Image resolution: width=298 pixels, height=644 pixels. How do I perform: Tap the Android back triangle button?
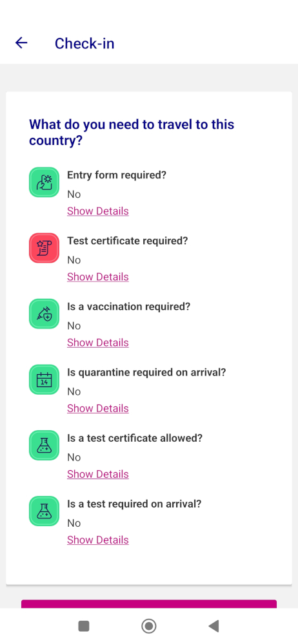pos(214,626)
